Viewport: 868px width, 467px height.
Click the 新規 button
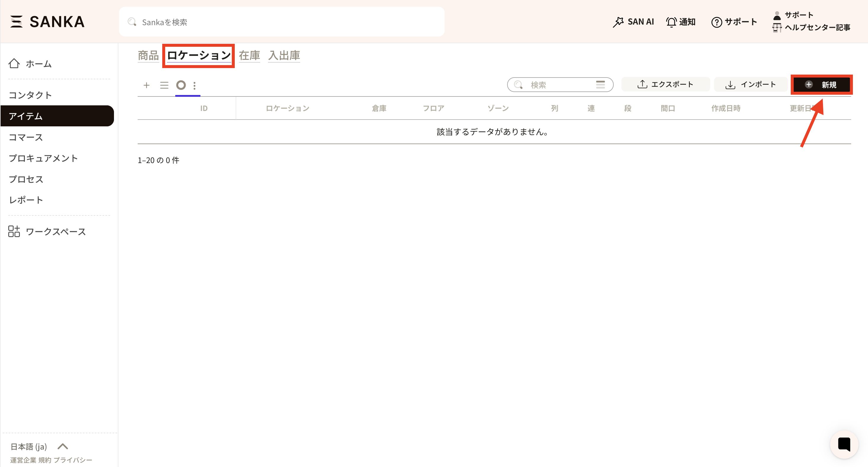(821, 85)
